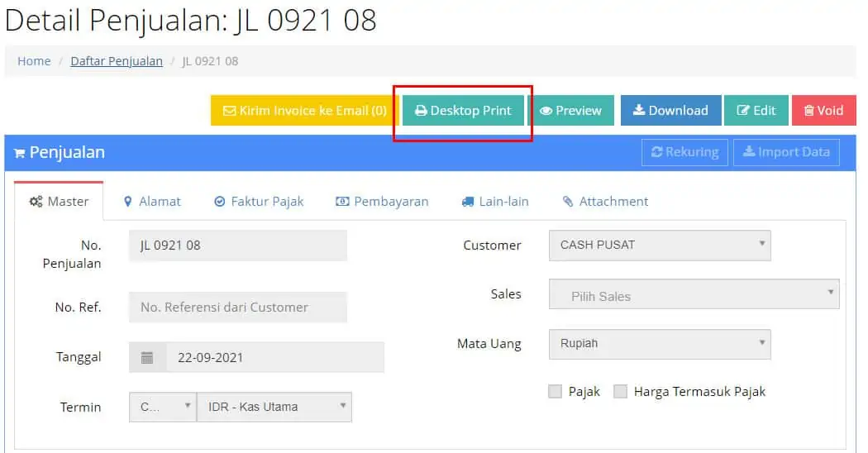Open the Faktur Pajak tab
This screenshot has height=453, width=868.
pyautogui.click(x=259, y=201)
